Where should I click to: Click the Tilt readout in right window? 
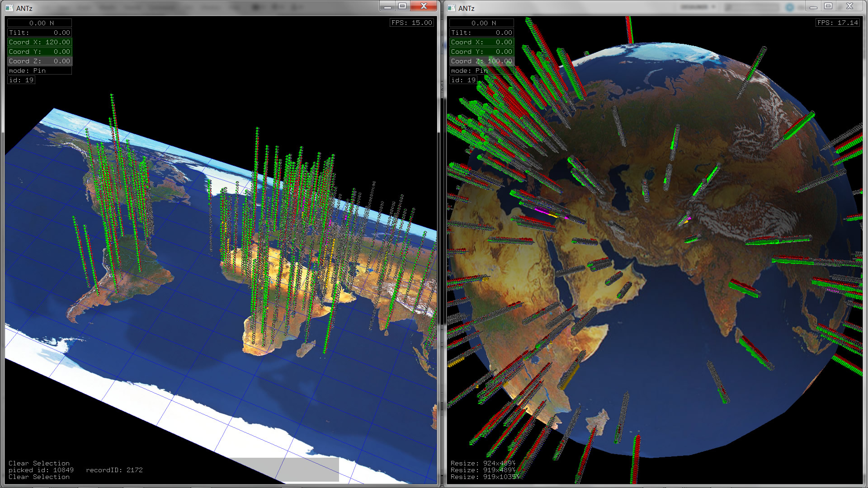481,33
